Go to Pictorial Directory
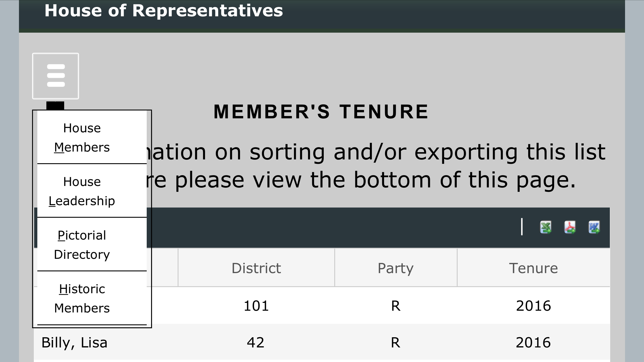 pos(82,245)
